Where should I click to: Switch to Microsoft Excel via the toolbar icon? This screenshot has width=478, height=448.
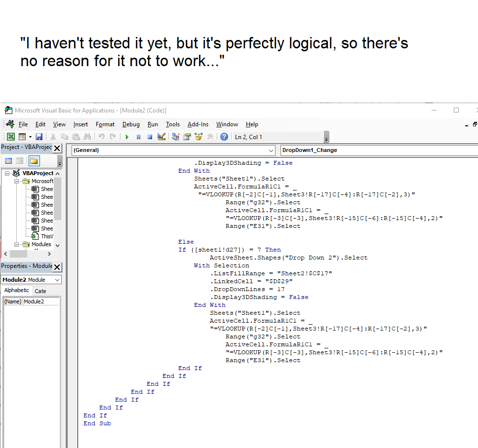coord(11,137)
